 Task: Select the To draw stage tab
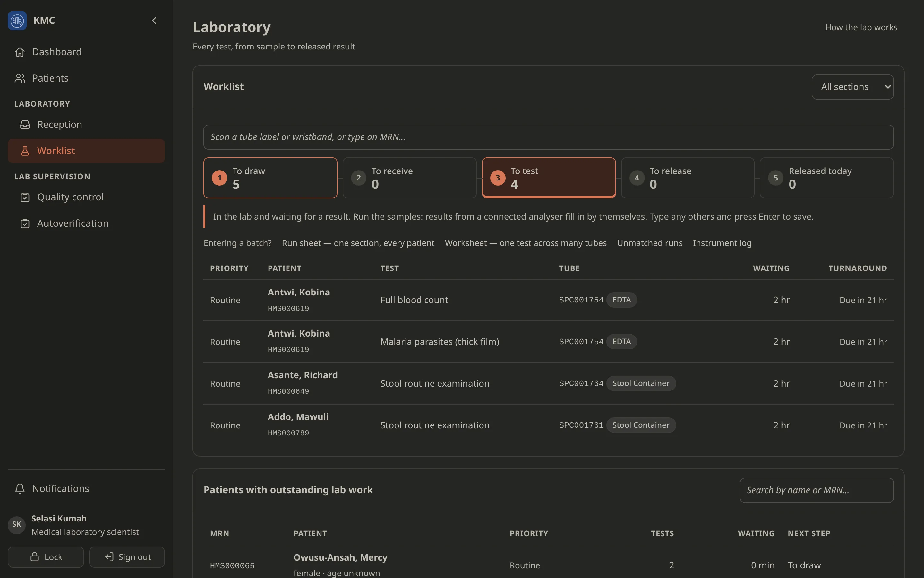(270, 178)
